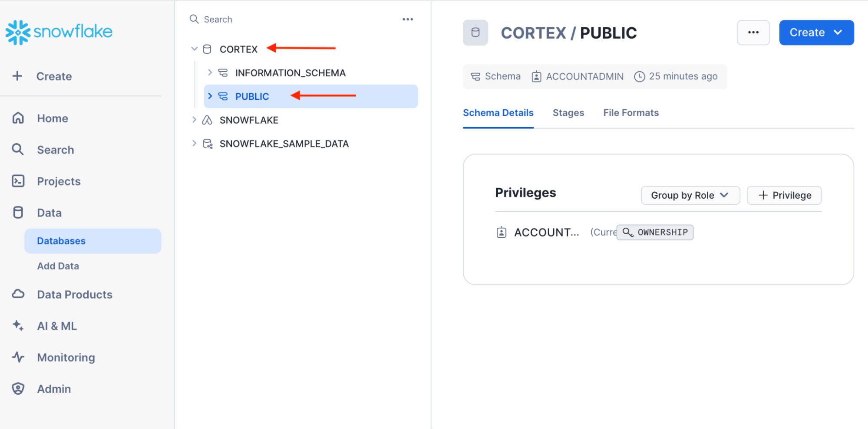This screenshot has height=429, width=868.
Task: Click the database icon beside CORTEX / PUBLIC
Action: (475, 33)
